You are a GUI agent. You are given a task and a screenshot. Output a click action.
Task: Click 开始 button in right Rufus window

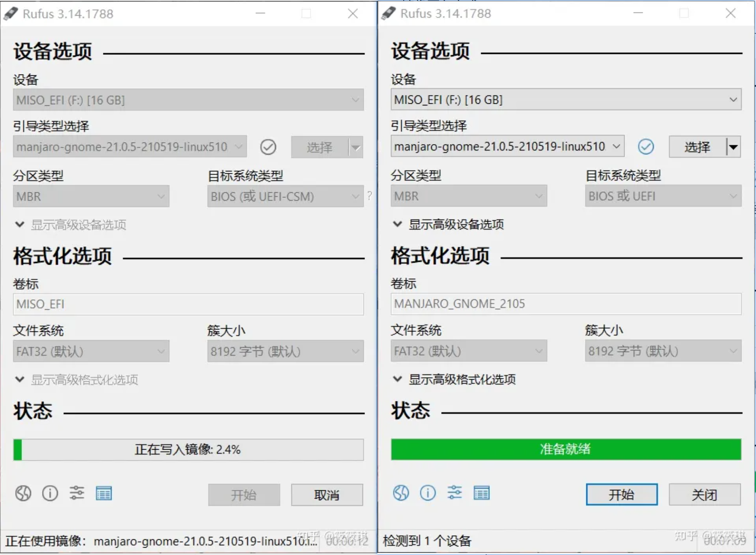pos(622,494)
